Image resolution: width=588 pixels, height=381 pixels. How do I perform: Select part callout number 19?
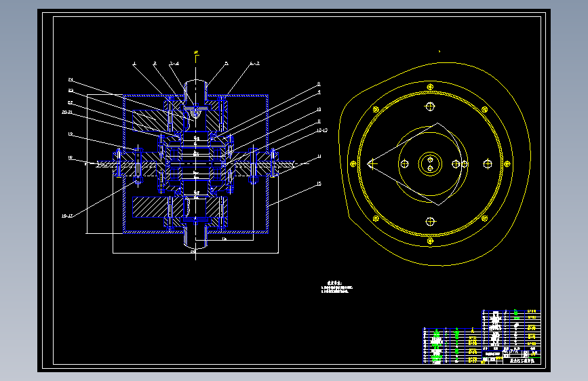click(x=70, y=134)
